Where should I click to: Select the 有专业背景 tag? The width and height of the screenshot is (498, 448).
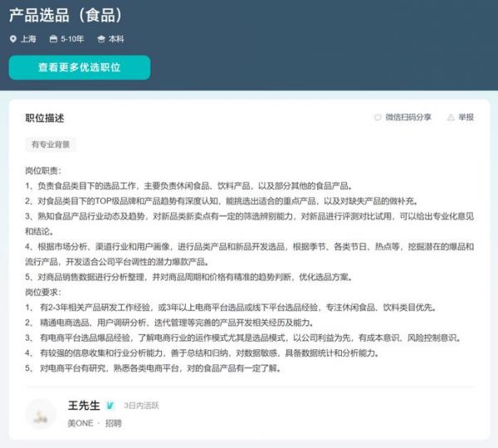click(51, 144)
